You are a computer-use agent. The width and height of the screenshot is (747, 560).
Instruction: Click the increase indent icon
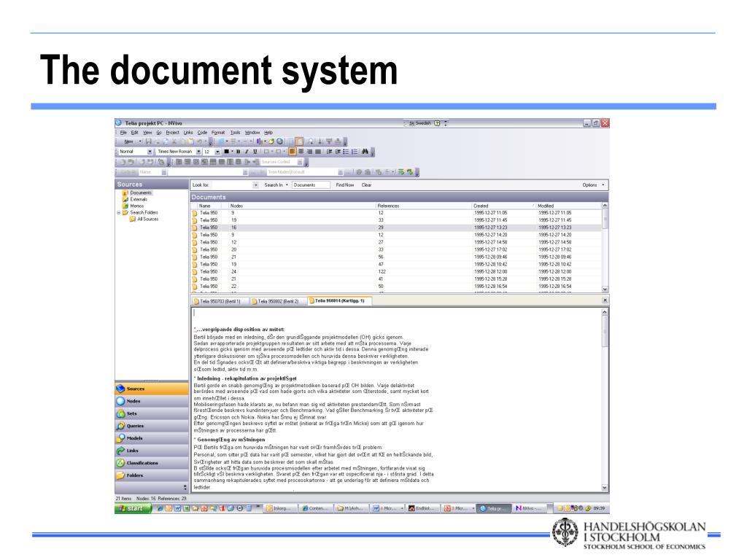(338, 152)
